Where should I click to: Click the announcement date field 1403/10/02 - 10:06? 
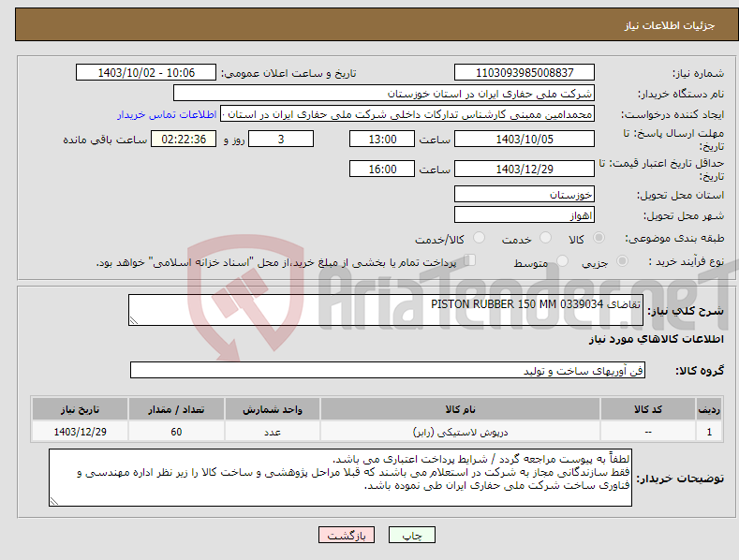[146, 73]
